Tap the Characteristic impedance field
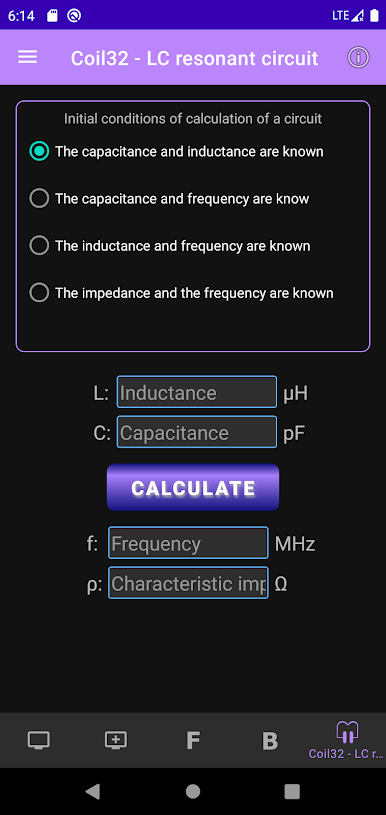This screenshot has height=815, width=386. [188, 583]
